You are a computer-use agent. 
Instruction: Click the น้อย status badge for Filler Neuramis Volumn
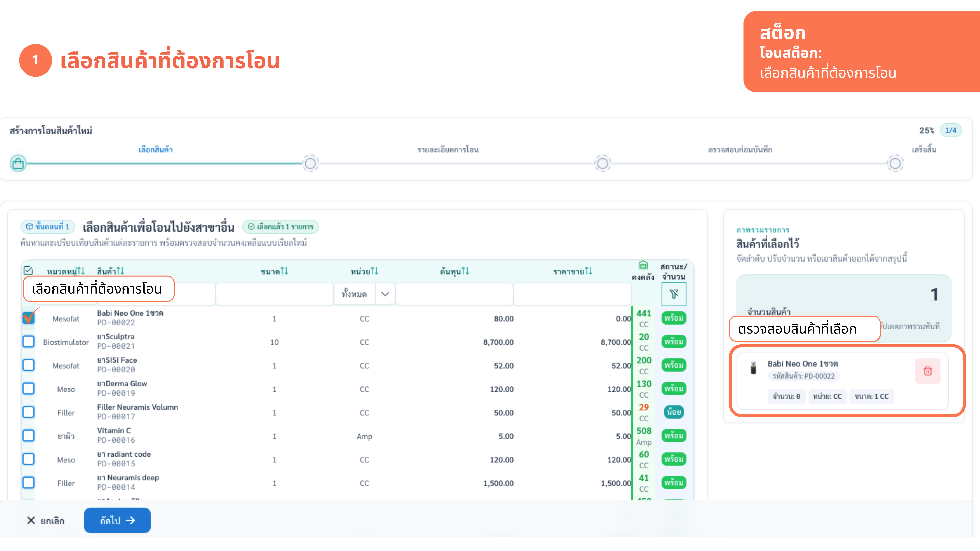click(674, 412)
